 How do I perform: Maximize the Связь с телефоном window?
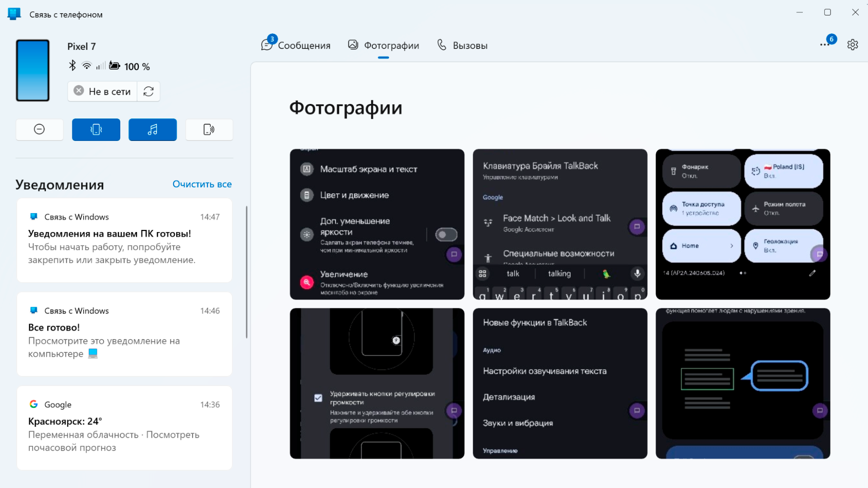(827, 12)
